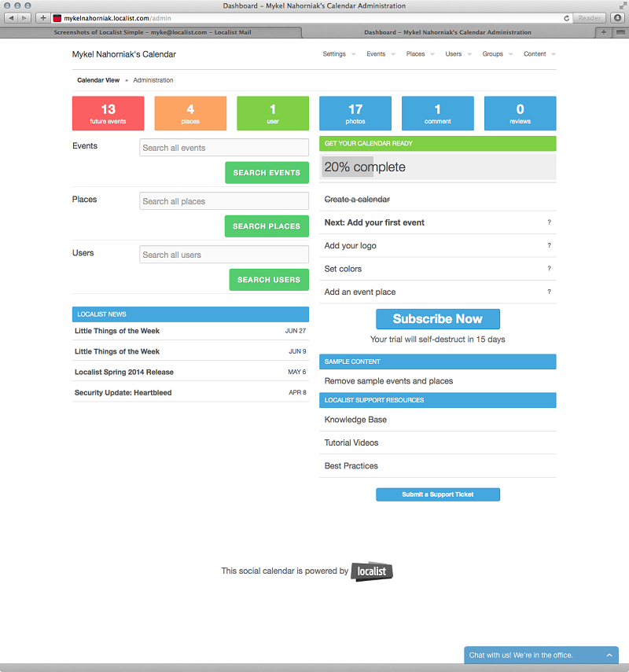Click the Search all places input field
Viewport: 629px width, 672px height.
point(224,201)
